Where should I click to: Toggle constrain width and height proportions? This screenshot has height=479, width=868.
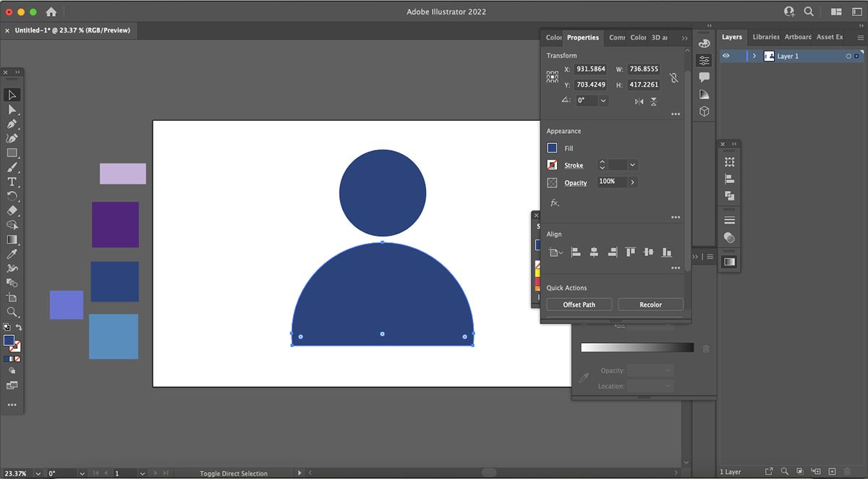673,77
